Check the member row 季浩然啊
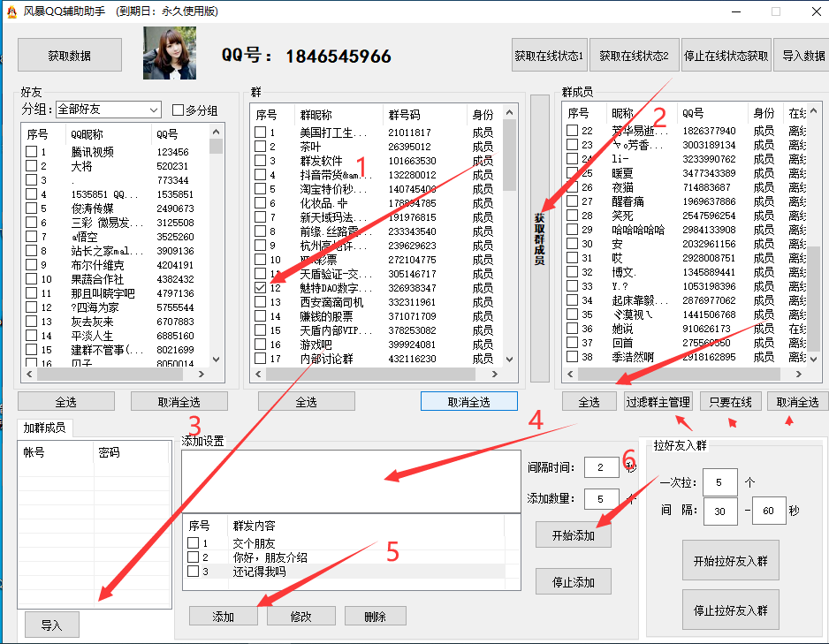 (x=572, y=357)
